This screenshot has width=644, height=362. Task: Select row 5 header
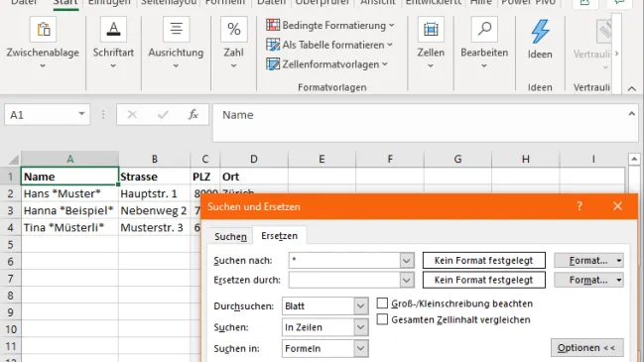10,245
